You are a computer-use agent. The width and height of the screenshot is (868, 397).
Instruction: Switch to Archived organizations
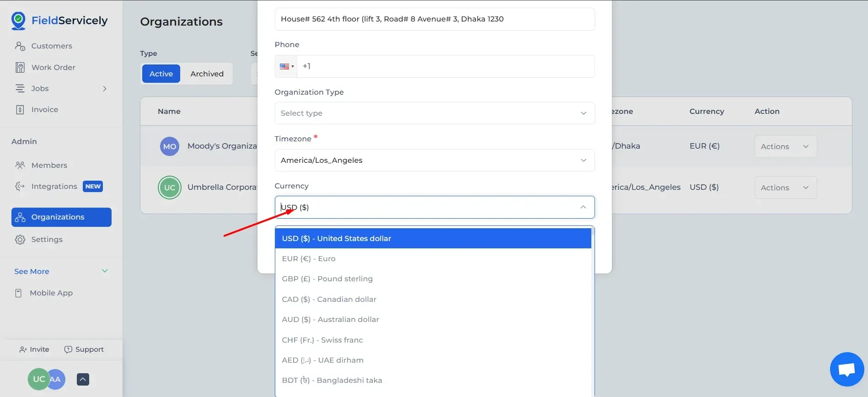[x=207, y=74]
